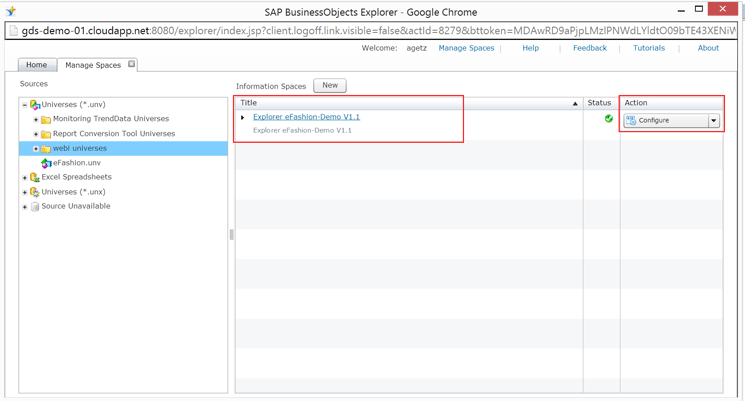Select the eFashion.unv tree item
This screenshot has width=745, height=401.
click(x=76, y=162)
